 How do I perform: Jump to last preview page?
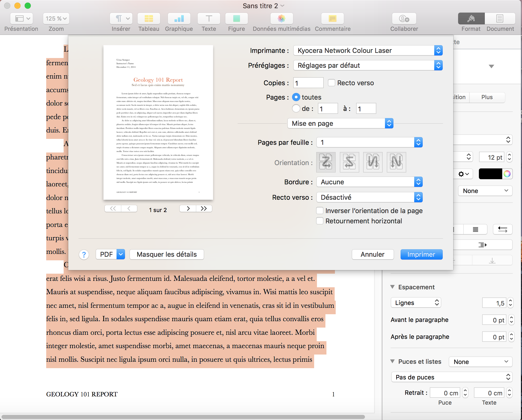pyautogui.click(x=204, y=208)
